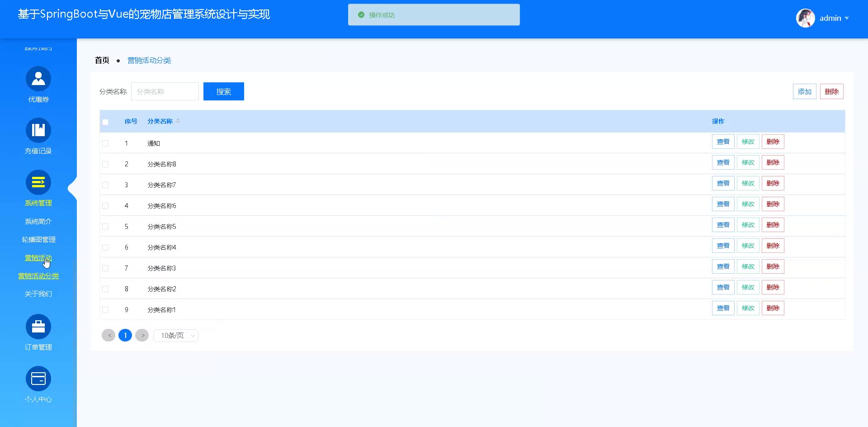Go to 首页 in the breadcrumb
Viewport: 868px width, 427px height.
102,60
